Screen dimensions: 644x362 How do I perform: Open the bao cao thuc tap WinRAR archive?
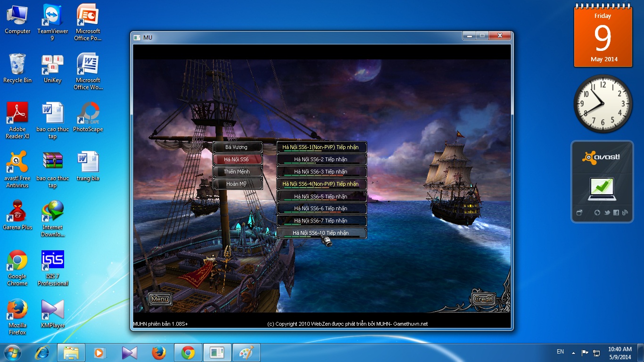52,170
